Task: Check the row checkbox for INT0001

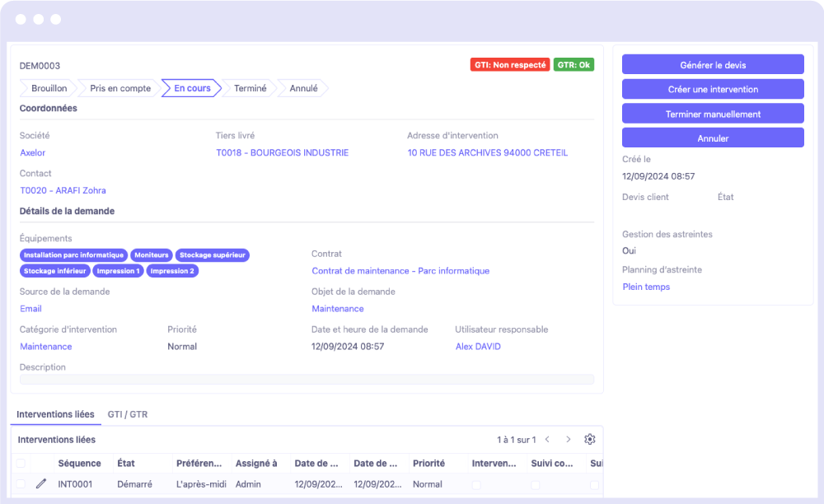Action: point(21,485)
